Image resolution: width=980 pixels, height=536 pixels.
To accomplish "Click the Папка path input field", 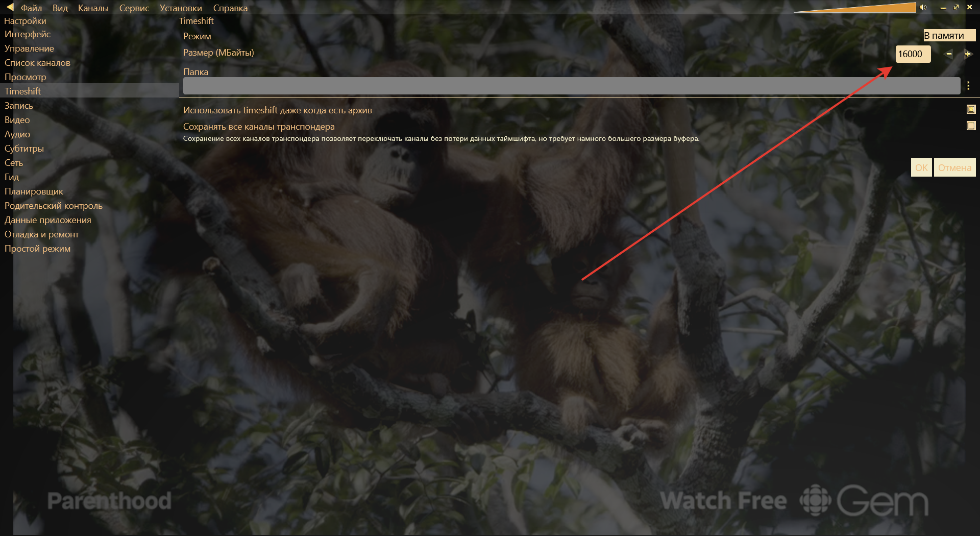I will coord(571,86).
